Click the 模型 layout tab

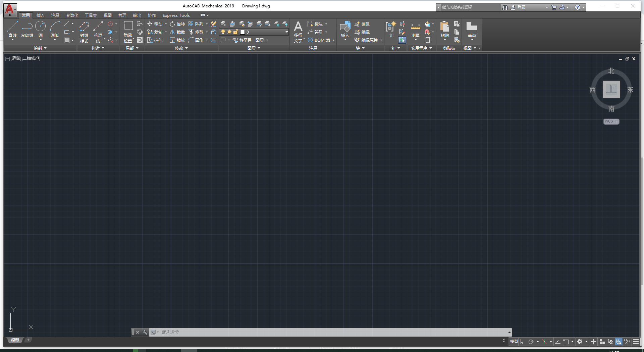[15, 340]
